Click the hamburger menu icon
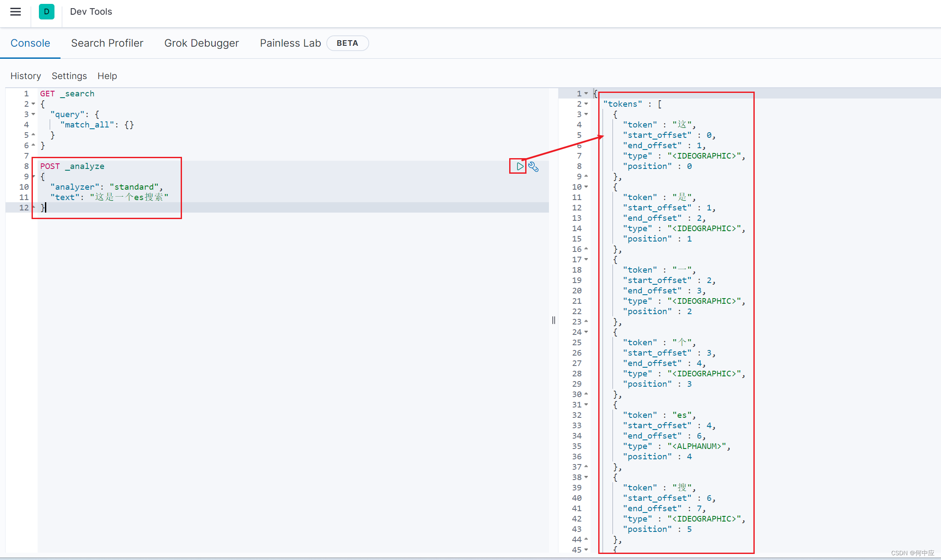 coord(15,11)
